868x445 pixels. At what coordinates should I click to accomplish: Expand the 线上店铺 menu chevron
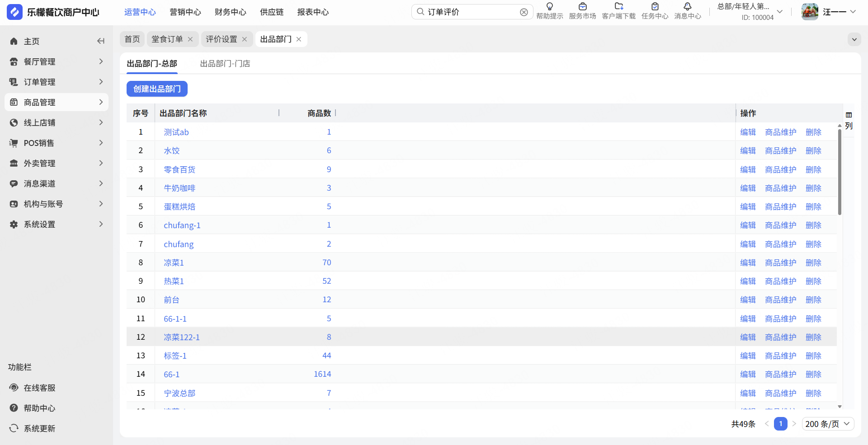tap(101, 122)
